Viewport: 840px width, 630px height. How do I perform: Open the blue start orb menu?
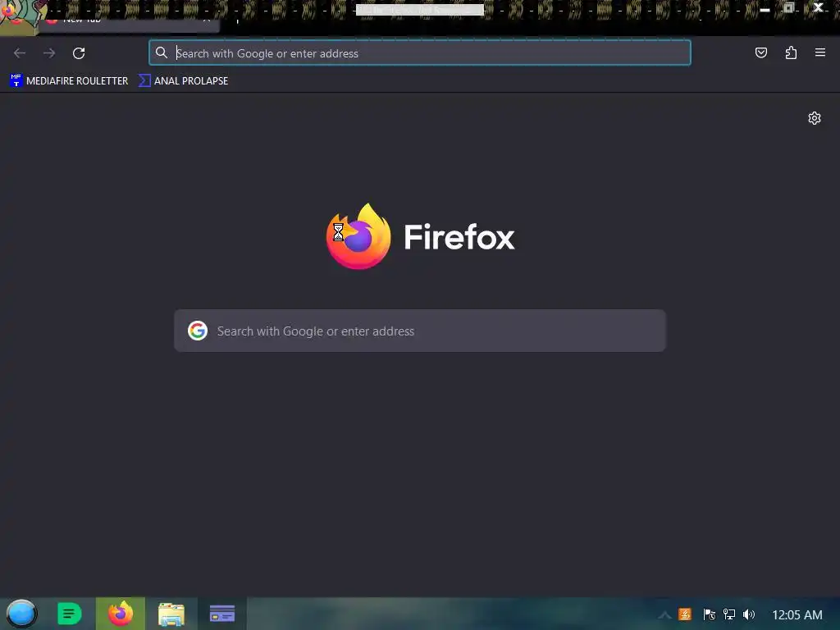coord(21,614)
